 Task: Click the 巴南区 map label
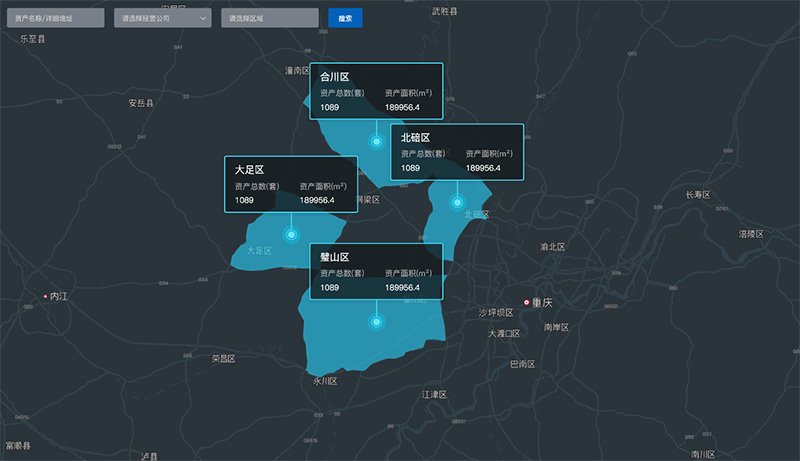522,364
